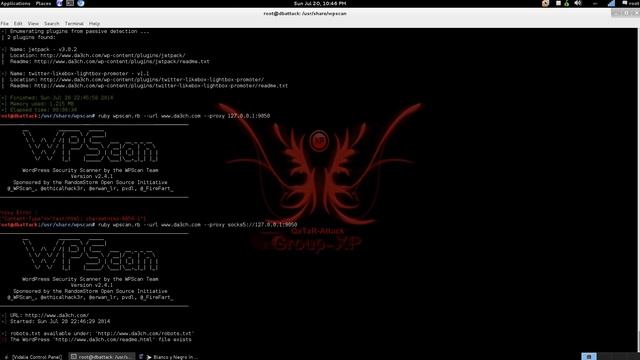Screen dimensions: 640x360
Task: Launch the terminal icon in top panel
Action: (70, 3)
